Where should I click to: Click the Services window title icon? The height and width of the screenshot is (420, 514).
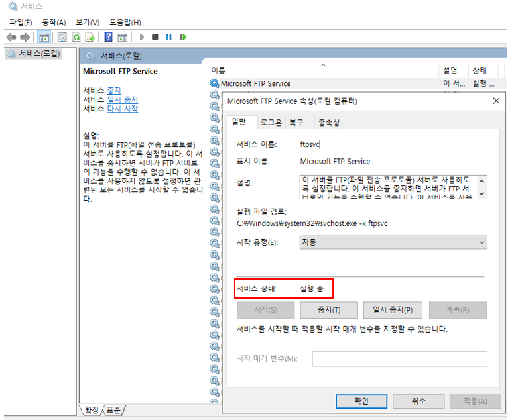pos(13,6)
